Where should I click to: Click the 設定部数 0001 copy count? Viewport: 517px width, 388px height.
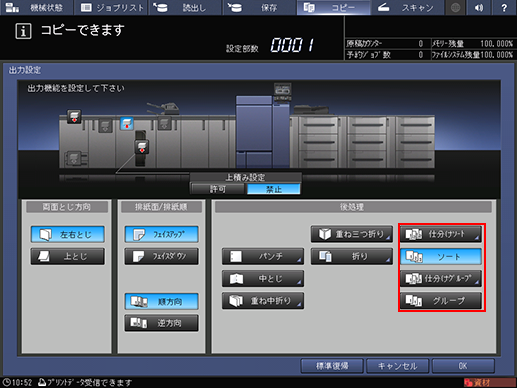292,45
